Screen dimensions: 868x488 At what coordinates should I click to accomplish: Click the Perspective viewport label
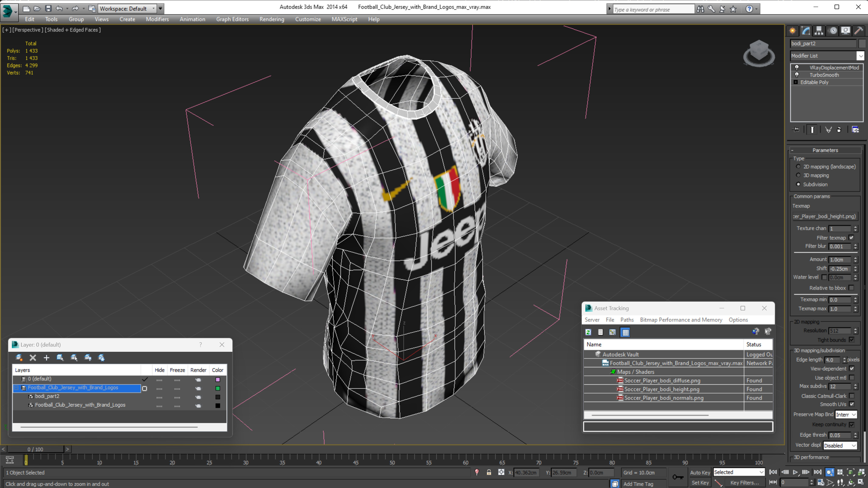[x=28, y=29]
